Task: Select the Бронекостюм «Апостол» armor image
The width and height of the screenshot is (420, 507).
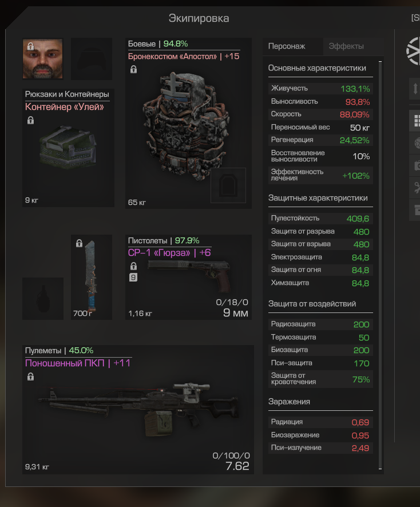Action: pos(186,125)
